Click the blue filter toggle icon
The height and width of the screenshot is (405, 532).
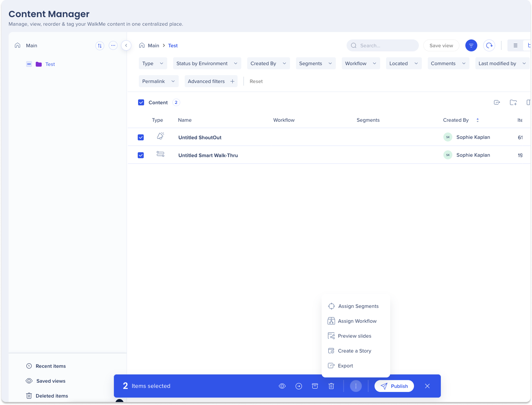(471, 45)
